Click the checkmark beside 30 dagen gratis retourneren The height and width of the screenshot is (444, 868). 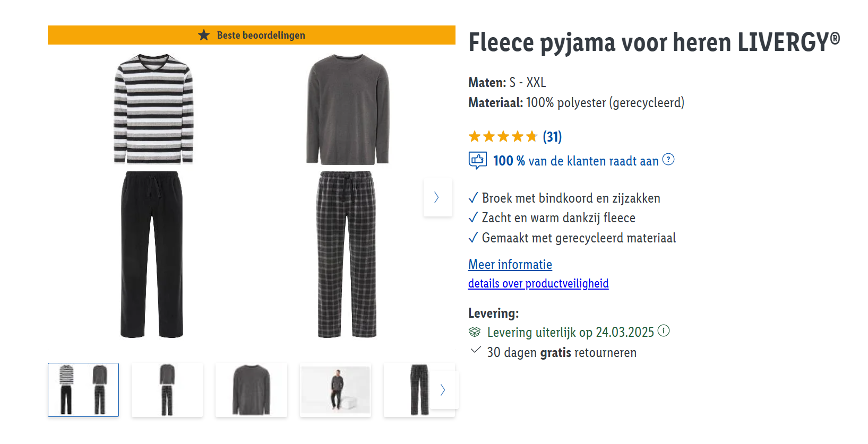[x=476, y=351]
